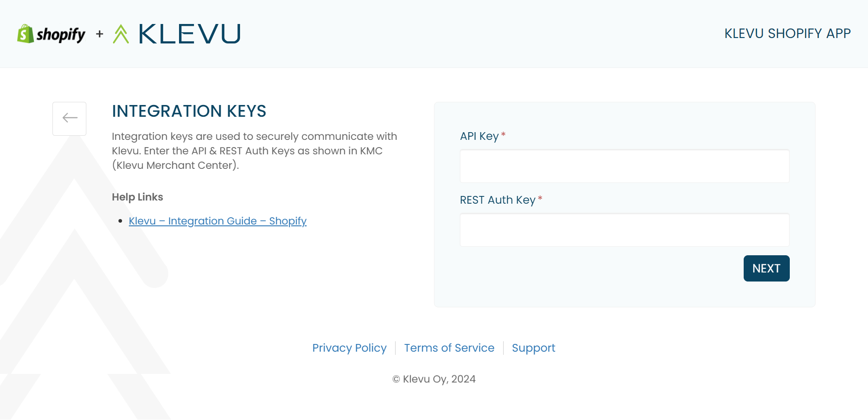
Task: Open the Terms of Service link
Action: coord(449,348)
